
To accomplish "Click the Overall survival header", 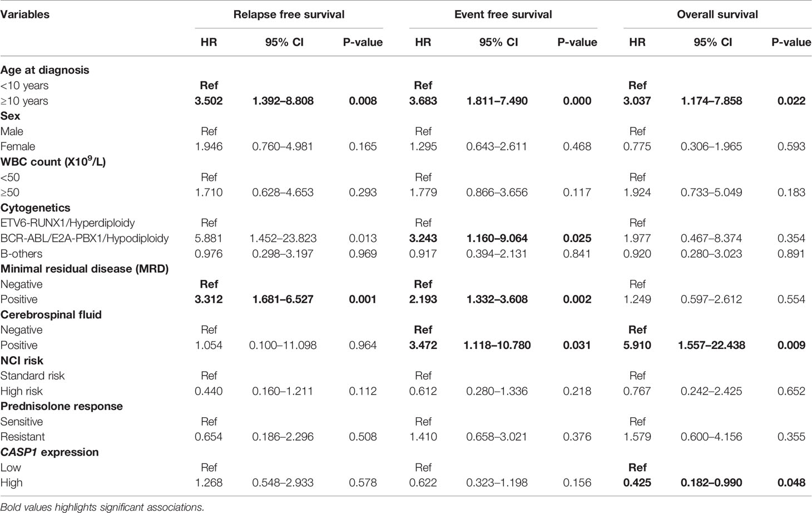I will pos(717,15).
